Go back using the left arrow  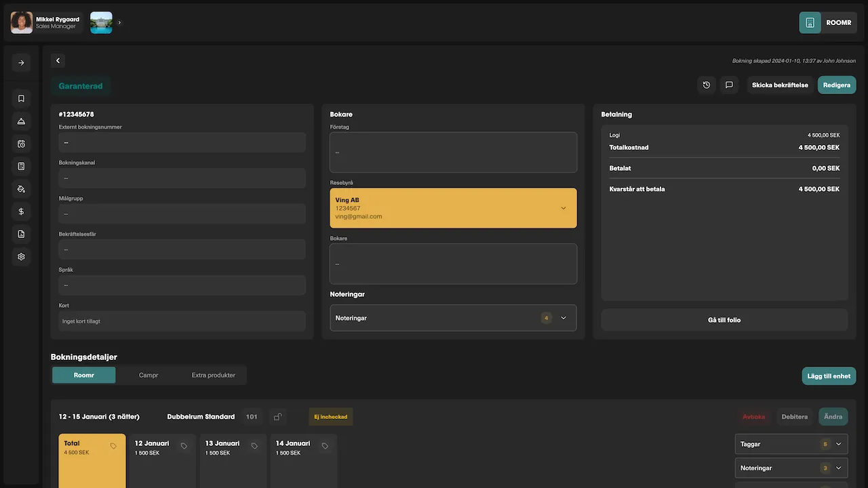coord(58,61)
